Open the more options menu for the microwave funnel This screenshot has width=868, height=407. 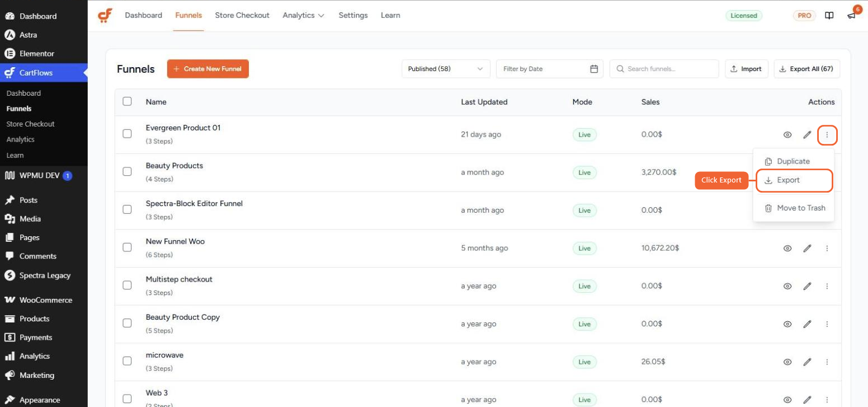click(x=827, y=362)
